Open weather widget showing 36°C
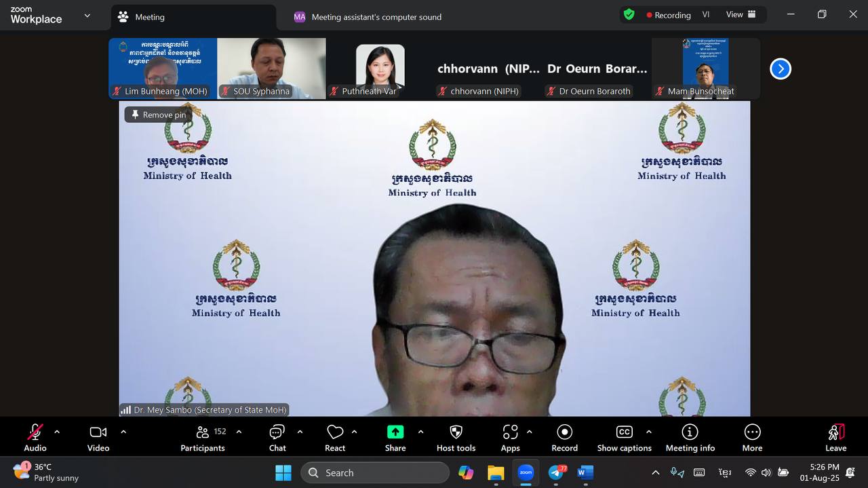Viewport: 868px width, 488px height. tap(46, 472)
